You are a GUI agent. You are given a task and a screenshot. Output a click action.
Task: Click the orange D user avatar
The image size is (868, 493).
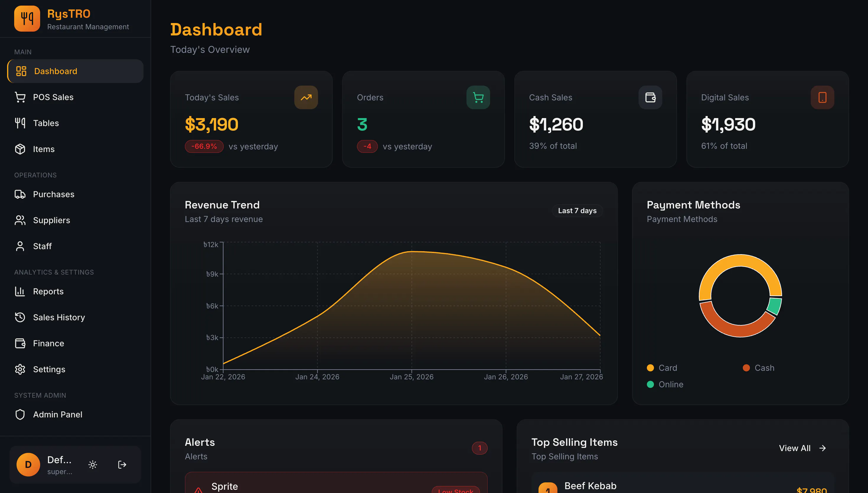click(28, 465)
